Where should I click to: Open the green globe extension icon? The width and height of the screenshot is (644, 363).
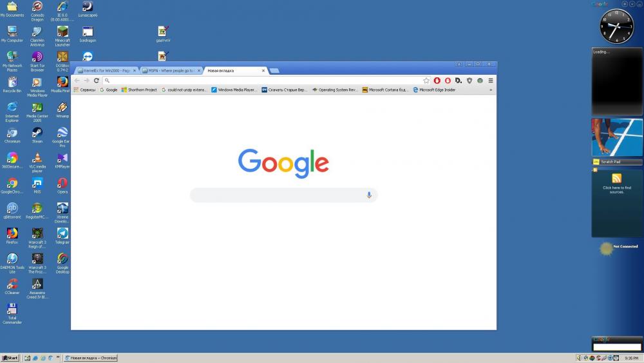tap(480, 81)
